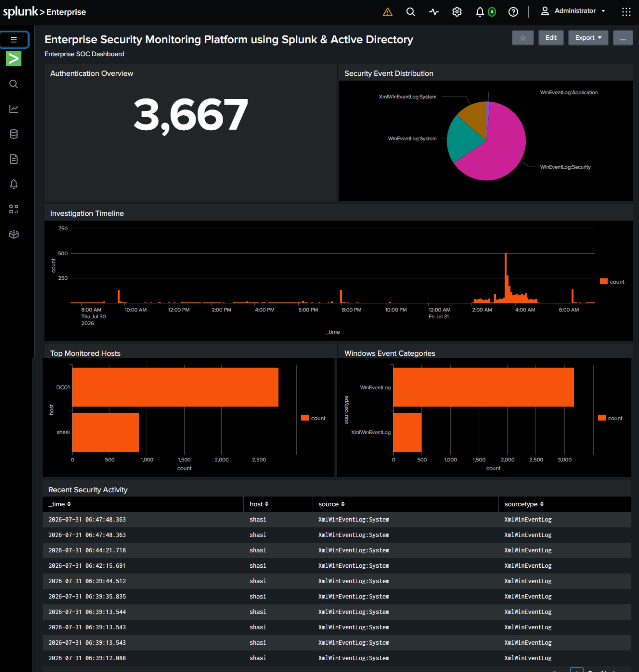Open the bell alerts icon in the left sidebar
This screenshot has width=639, height=672.
[x=14, y=184]
